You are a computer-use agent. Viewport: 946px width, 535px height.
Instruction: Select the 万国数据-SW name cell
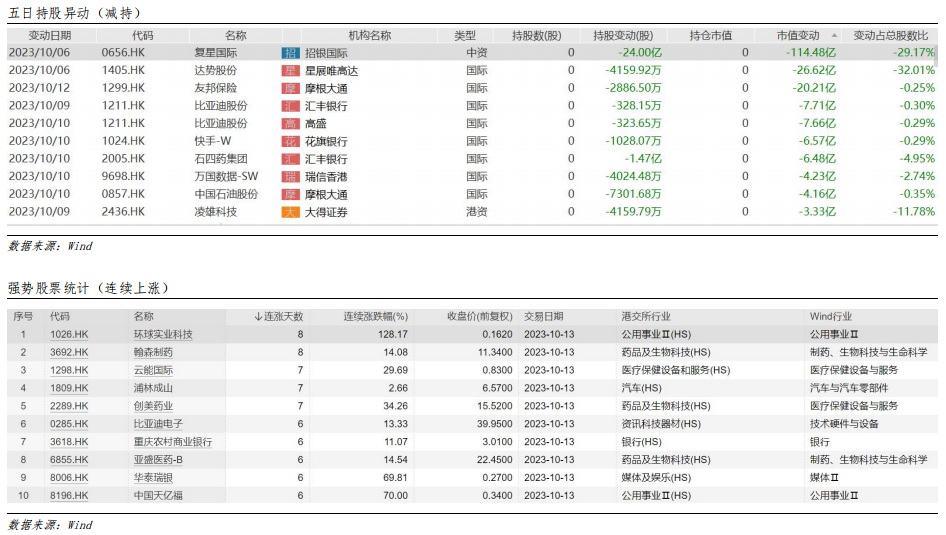click(x=226, y=177)
